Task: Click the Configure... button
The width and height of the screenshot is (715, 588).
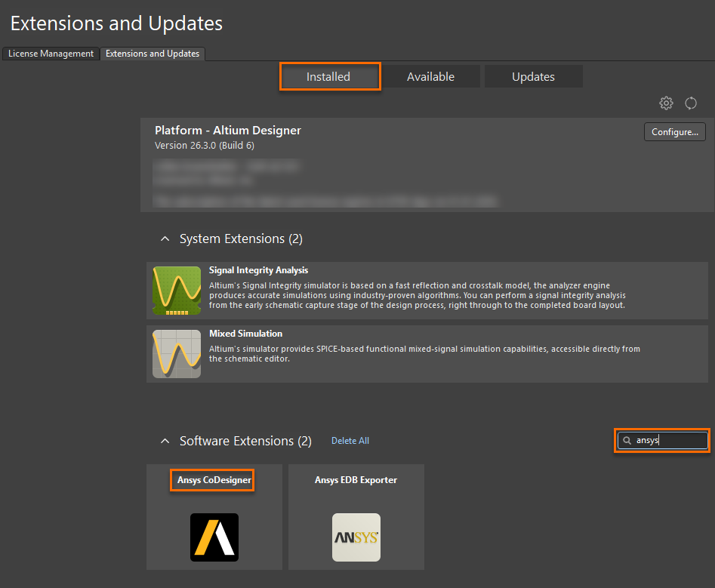Action: click(x=675, y=132)
